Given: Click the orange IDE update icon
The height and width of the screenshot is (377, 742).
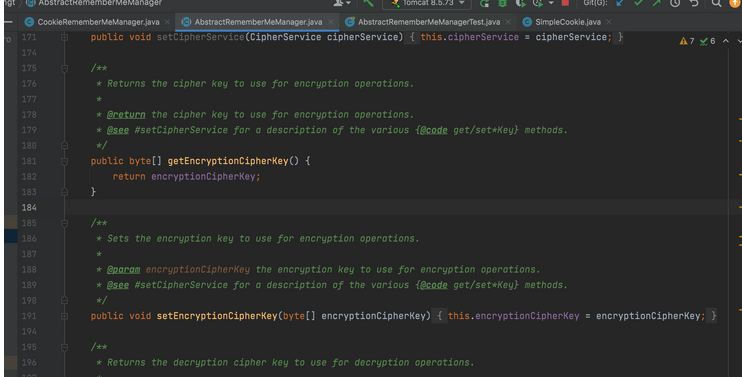Looking at the screenshot, I should 735,3.
